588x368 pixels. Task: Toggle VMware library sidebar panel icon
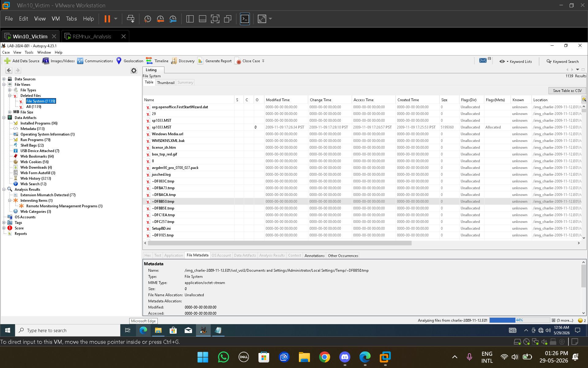(x=190, y=19)
